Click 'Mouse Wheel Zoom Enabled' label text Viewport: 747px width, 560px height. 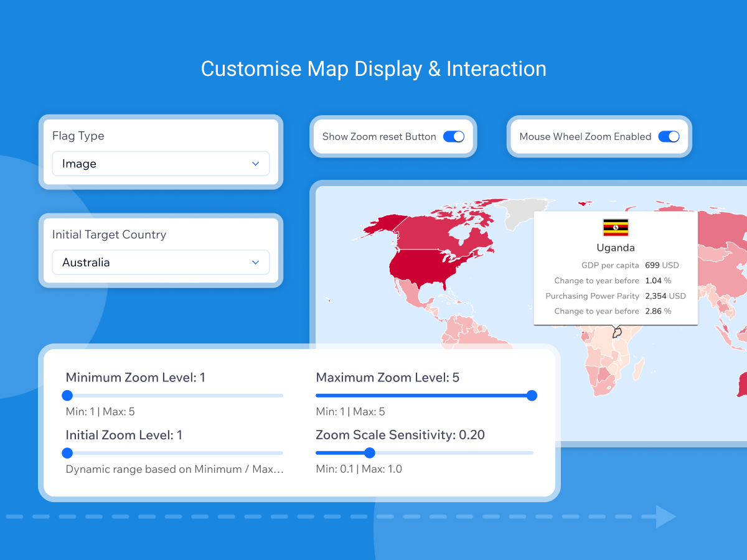pos(585,137)
